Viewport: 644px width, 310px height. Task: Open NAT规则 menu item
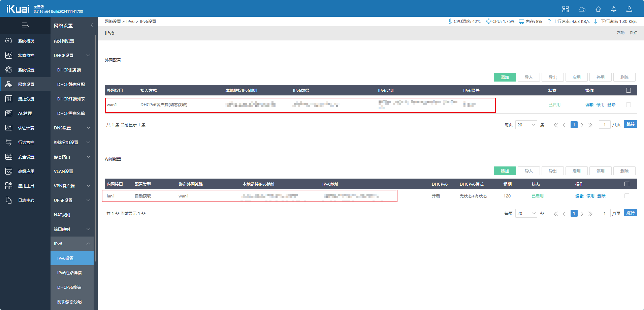(x=62, y=215)
